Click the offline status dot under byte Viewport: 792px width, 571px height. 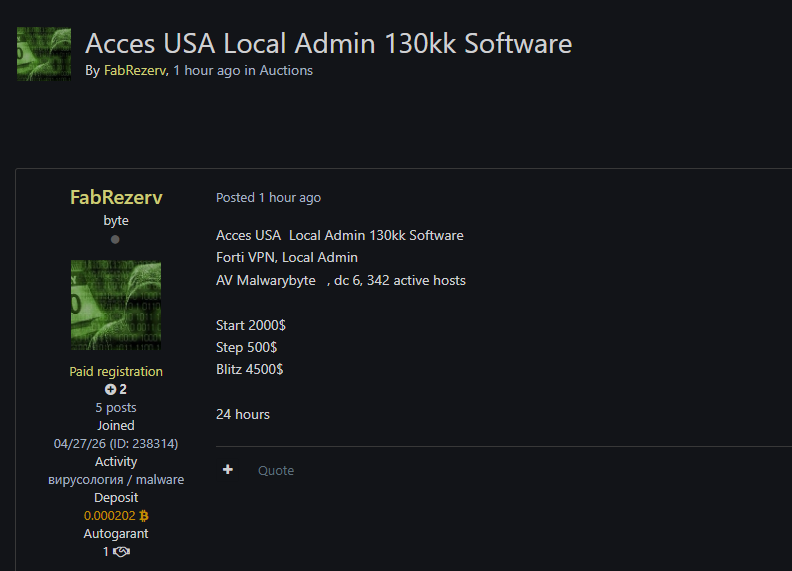click(x=115, y=240)
